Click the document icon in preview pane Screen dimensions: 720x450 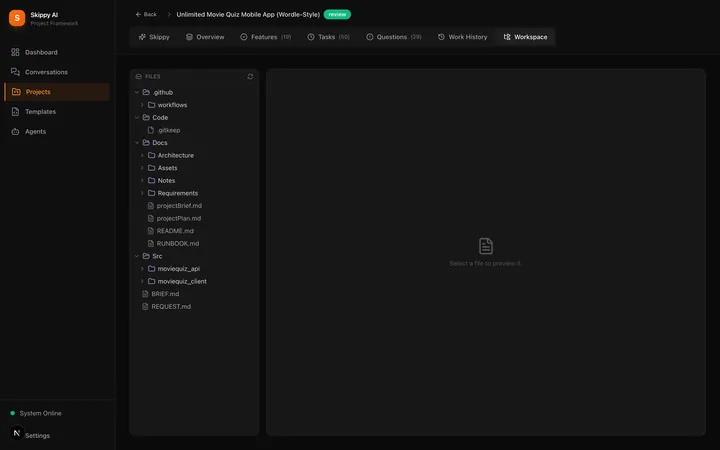[x=486, y=246]
